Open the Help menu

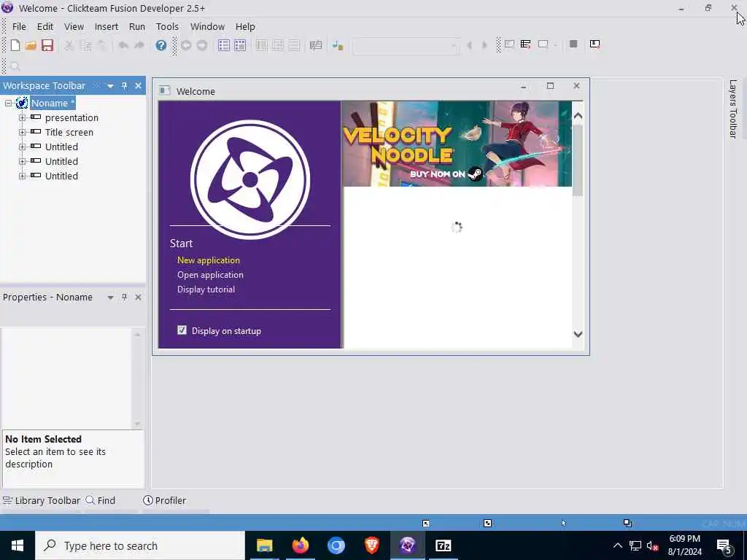point(245,27)
